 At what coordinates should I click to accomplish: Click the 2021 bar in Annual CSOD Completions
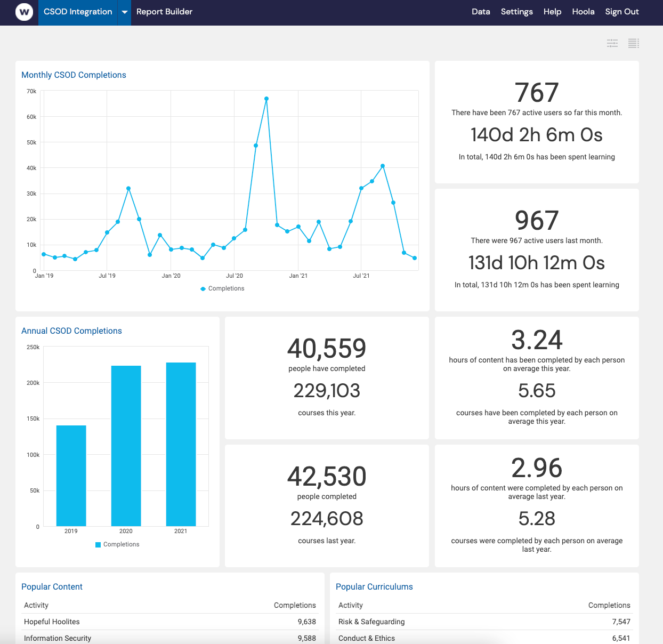[x=181, y=445]
